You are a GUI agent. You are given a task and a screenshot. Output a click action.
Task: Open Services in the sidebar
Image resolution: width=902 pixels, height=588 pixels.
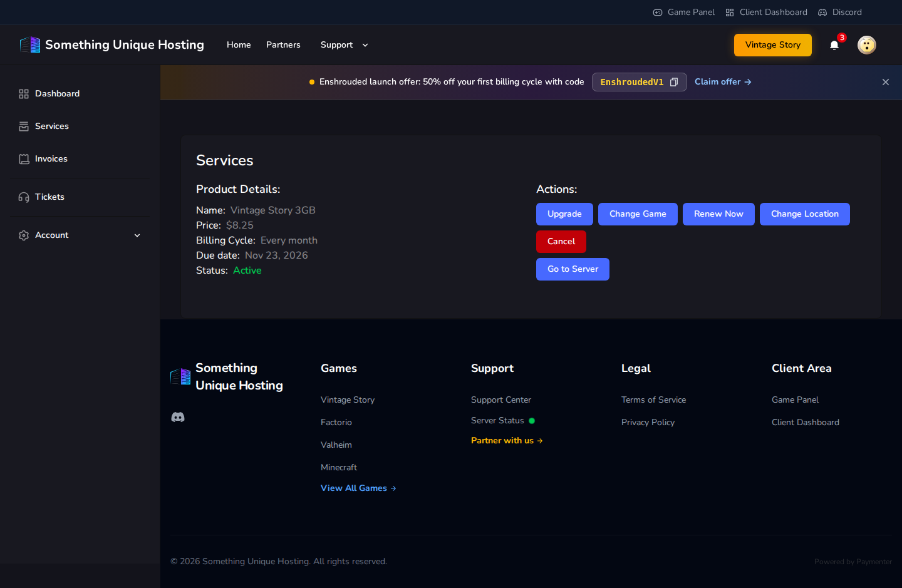click(80, 126)
